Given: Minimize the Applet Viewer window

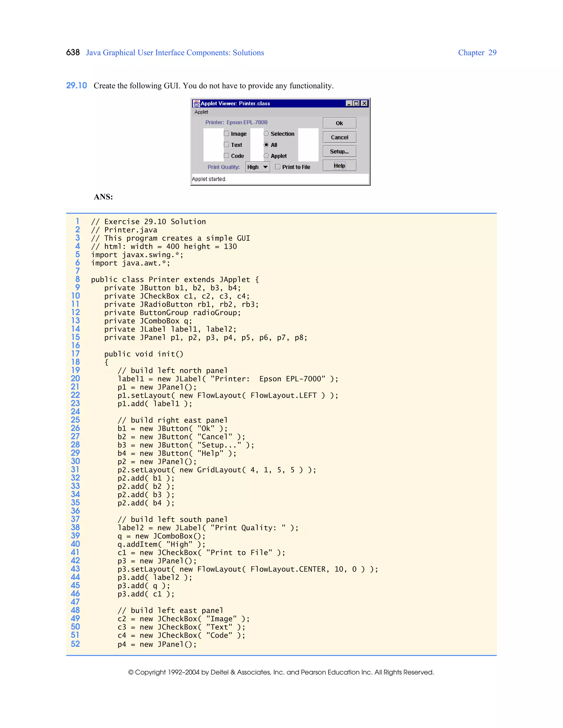Looking at the screenshot, I should [349, 103].
